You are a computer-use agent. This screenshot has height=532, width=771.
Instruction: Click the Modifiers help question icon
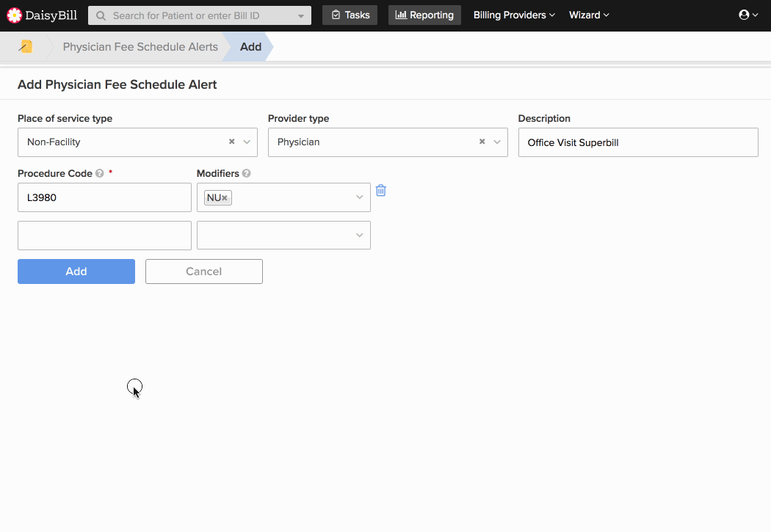pos(246,173)
